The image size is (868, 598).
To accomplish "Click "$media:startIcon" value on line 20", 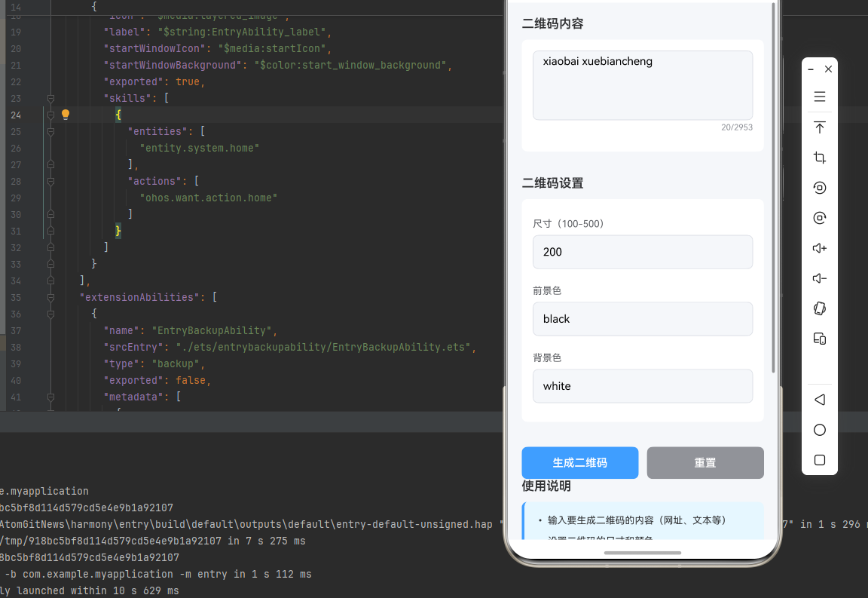I will tap(272, 48).
